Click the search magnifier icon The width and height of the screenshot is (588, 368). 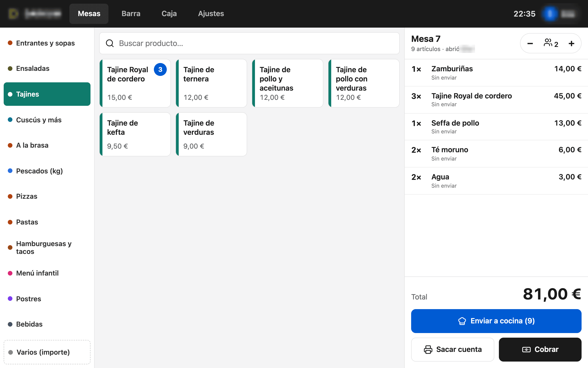coord(110,43)
